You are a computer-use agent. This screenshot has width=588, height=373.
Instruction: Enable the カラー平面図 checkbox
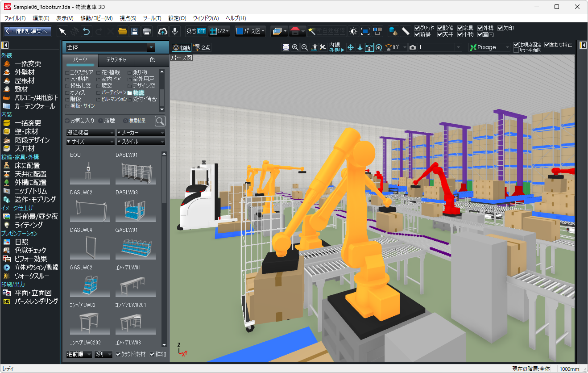(x=516, y=50)
